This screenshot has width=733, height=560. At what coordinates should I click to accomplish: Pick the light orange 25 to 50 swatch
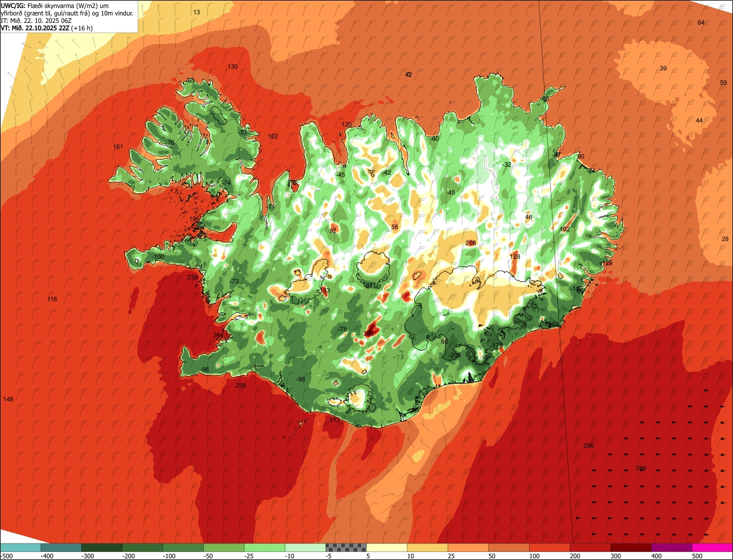coord(467,547)
